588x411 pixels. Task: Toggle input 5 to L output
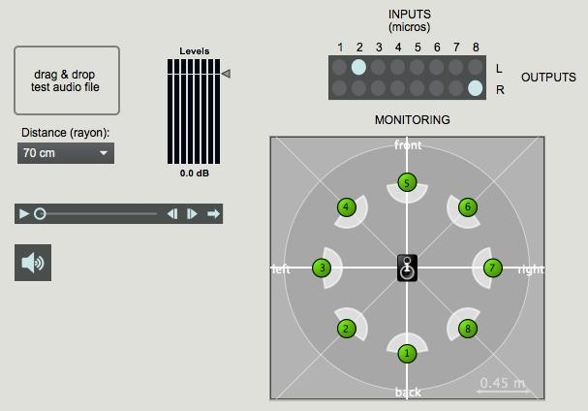pos(417,67)
